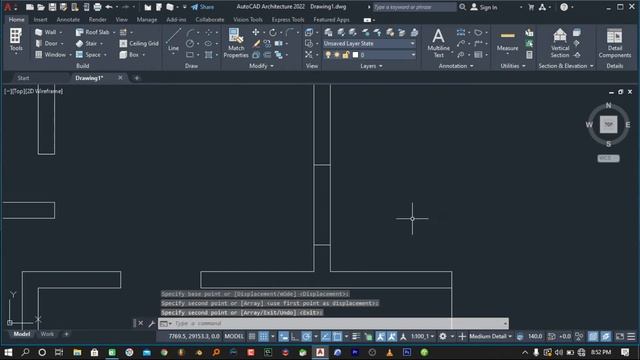Image resolution: width=640 pixels, height=360 pixels.
Task: Expand the Utilities panel
Action: [513, 66]
